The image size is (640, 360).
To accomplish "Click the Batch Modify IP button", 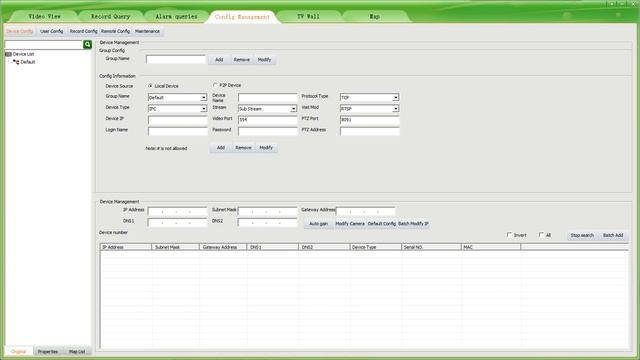I will coord(413,224).
